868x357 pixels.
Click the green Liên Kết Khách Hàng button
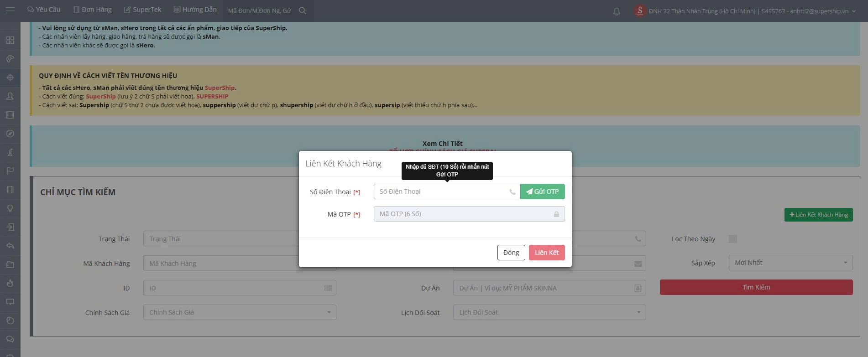pos(819,215)
